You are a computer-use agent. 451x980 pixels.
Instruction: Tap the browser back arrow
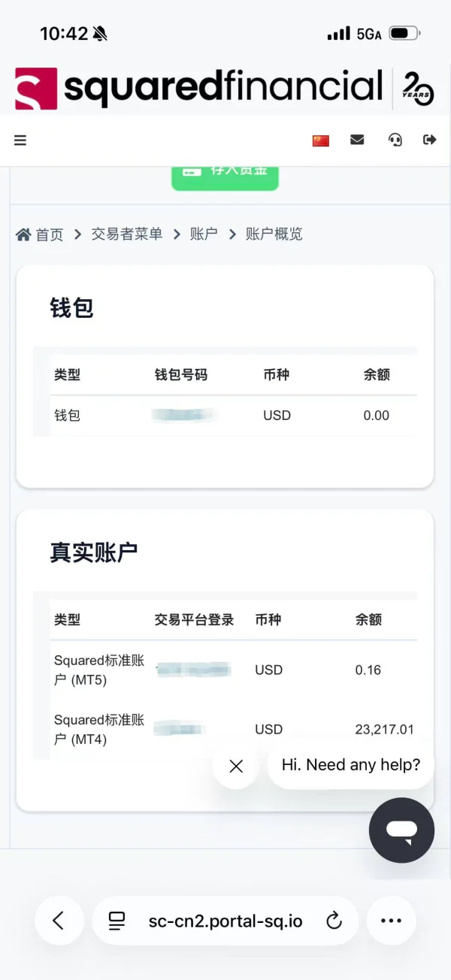pyautogui.click(x=59, y=920)
